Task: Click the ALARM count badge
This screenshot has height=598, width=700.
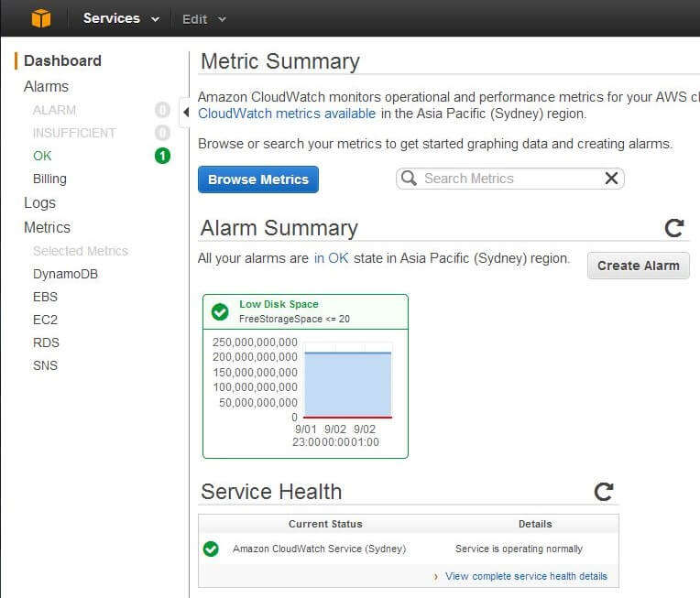Action: tap(162, 110)
